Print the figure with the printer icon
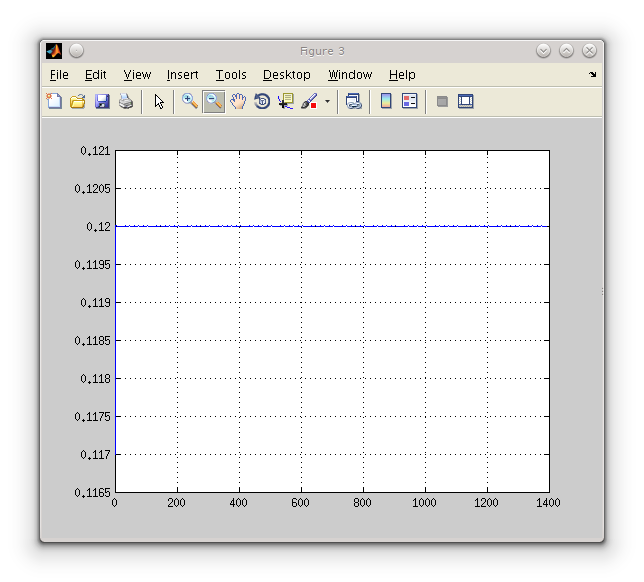This screenshot has height=582, width=644. [126, 101]
